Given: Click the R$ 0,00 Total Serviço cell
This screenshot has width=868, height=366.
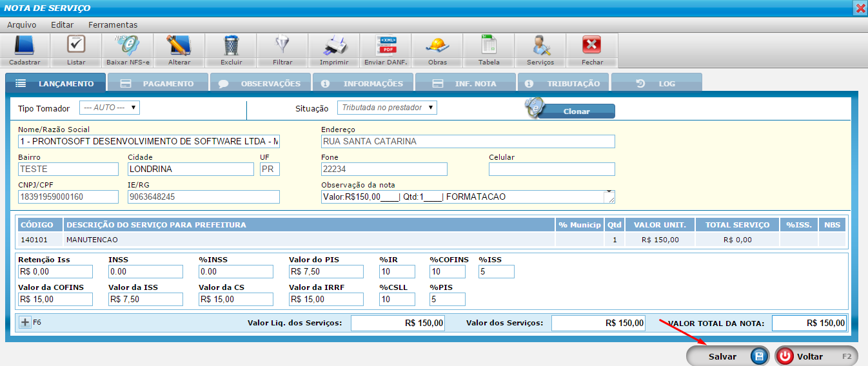Looking at the screenshot, I should (738, 239).
